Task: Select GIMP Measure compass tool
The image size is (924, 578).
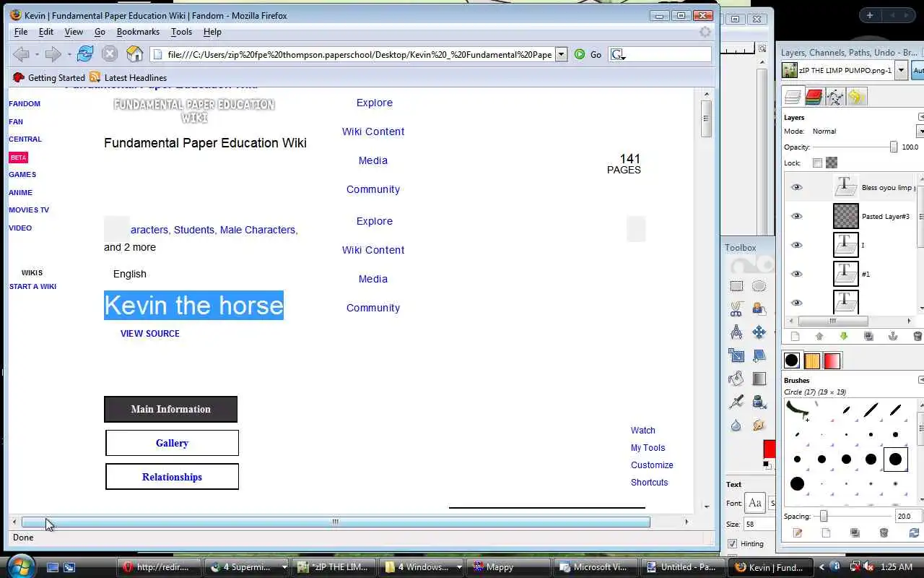Action: [x=736, y=332]
